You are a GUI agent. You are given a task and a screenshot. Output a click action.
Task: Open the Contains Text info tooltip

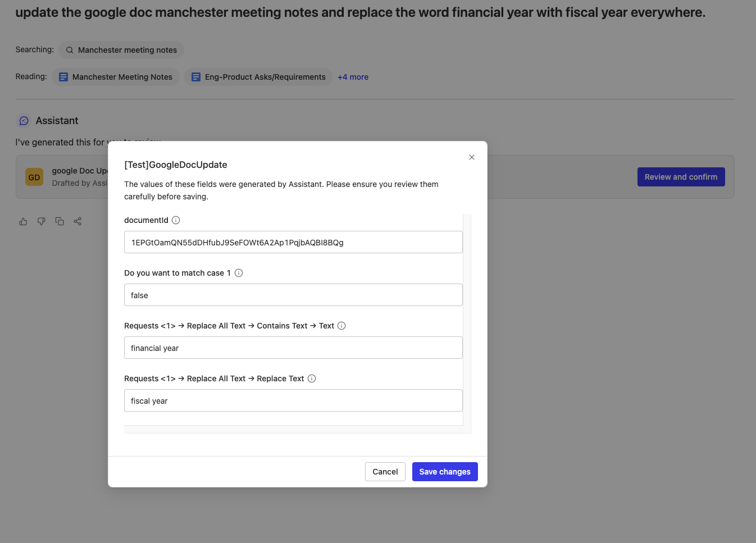tap(341, 325)
